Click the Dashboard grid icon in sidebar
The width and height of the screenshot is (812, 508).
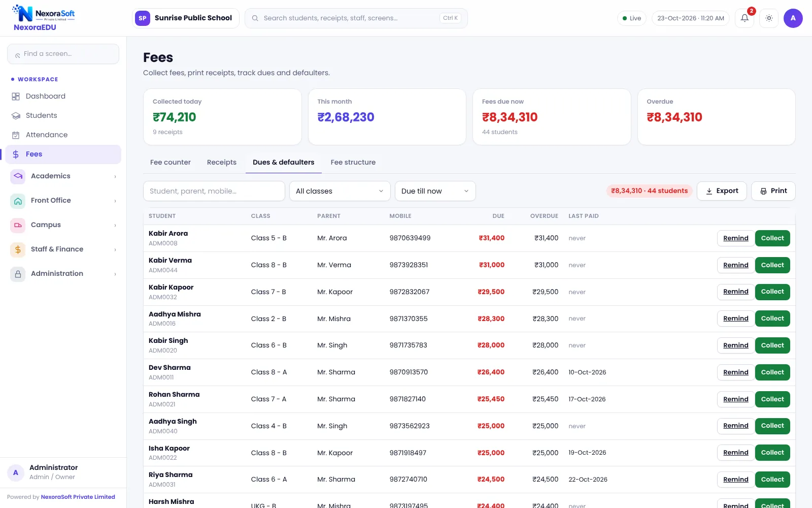coord(16,97)
